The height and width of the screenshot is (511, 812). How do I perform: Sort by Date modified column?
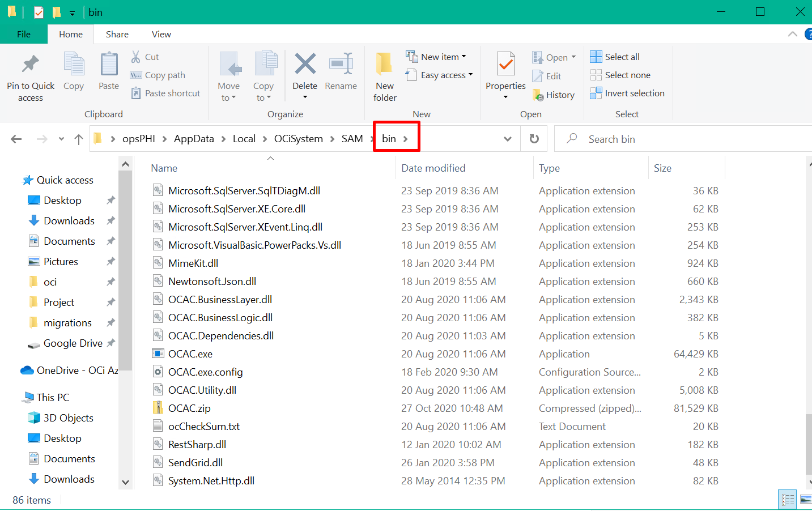point(433,168)
